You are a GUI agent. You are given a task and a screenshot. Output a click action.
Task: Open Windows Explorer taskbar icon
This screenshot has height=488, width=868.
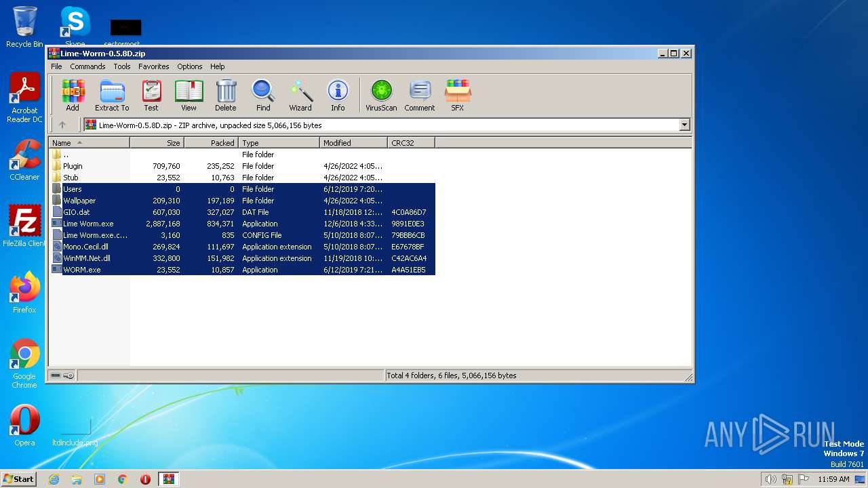[x=77, y=479]
